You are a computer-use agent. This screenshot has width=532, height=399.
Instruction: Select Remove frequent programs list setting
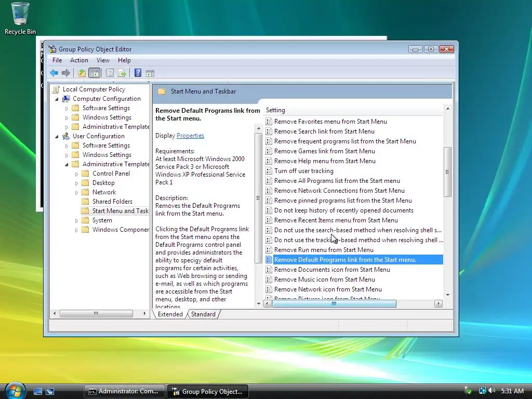[345, 141]
